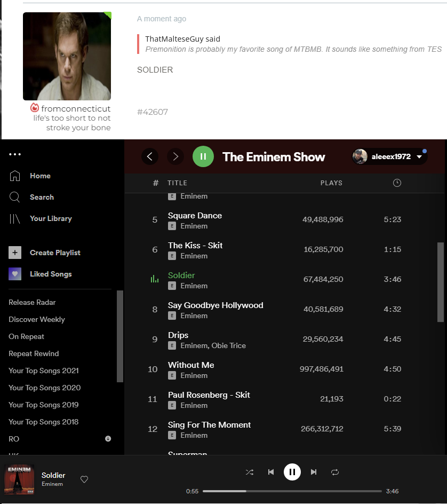Open the On Repeat playlist
The height and width of the screenshot is (504, 447).
tap(26, 336)
